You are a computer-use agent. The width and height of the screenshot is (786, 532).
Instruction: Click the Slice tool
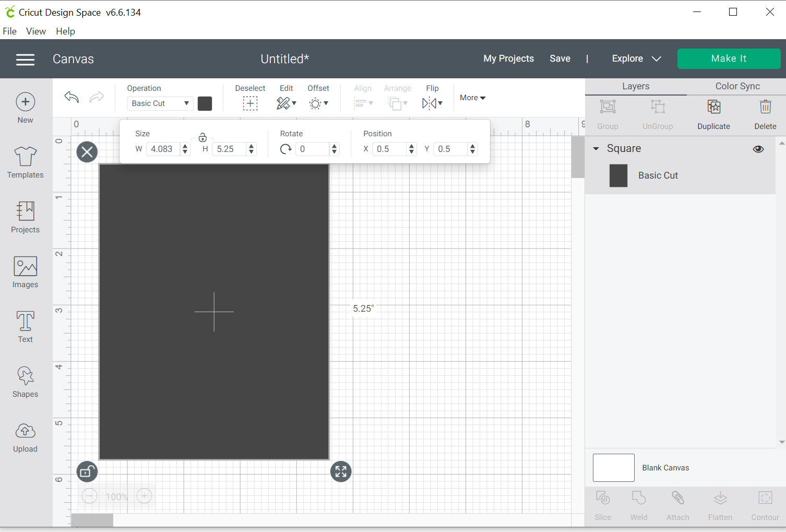click(603, 505)
